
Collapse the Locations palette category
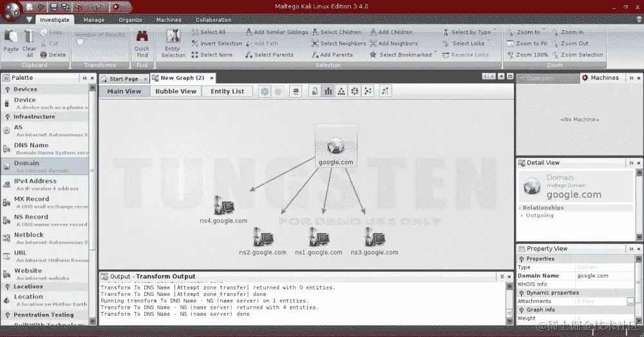click(7, 287)
